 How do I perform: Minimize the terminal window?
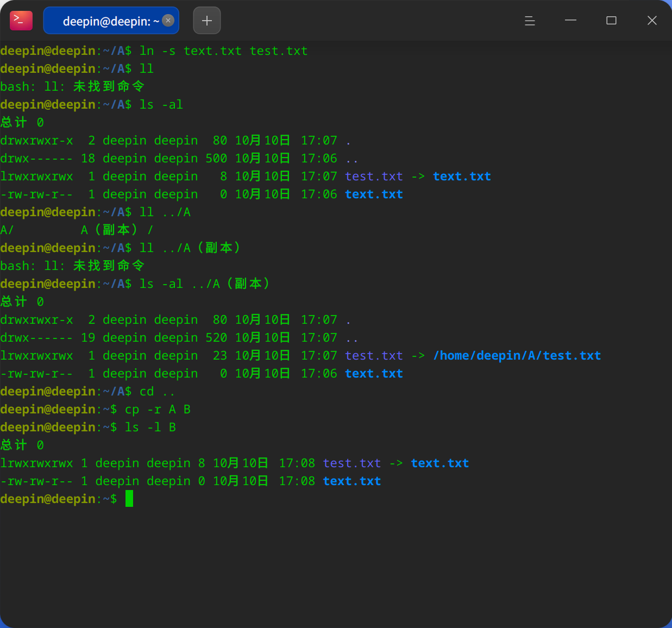pos(570,21)
